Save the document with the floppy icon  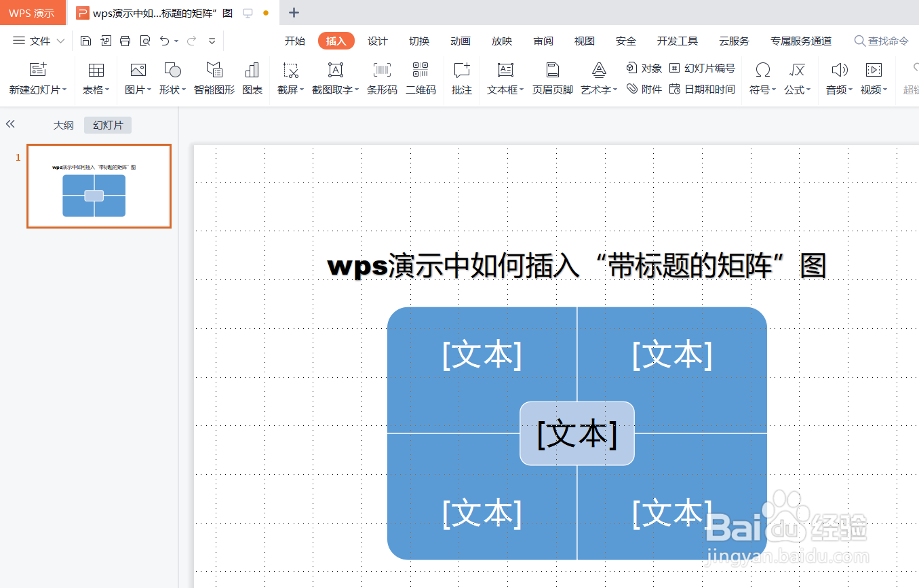point(85,41)
